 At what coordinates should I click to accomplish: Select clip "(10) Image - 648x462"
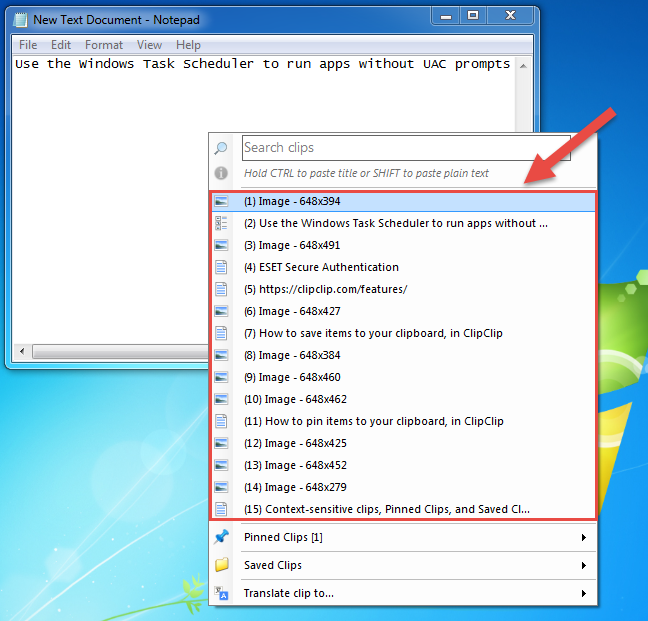coord(403,399)
